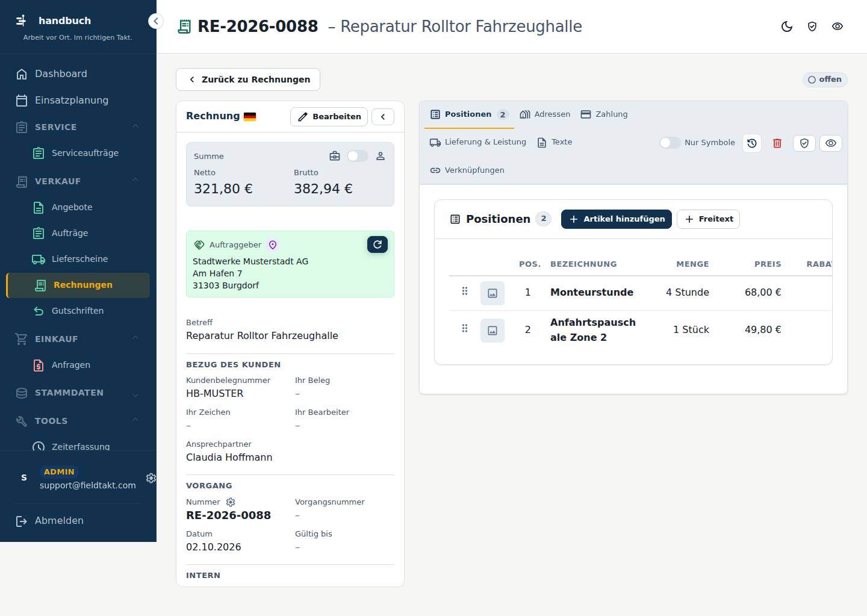Click the settings gear beside Nummer

pos(231,502)
